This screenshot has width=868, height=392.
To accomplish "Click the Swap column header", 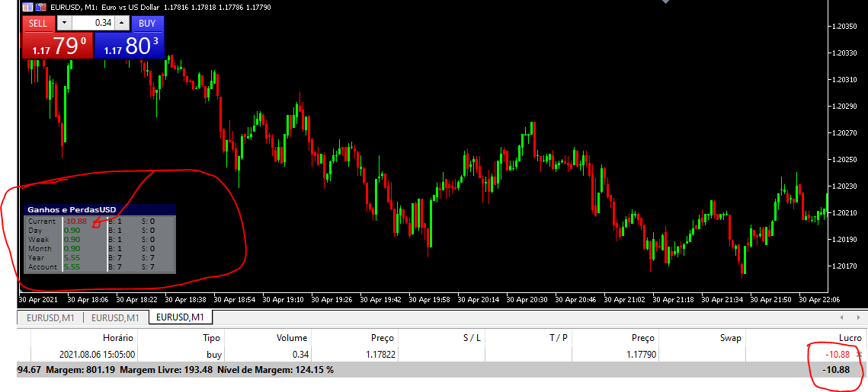I will coord(730,338).
